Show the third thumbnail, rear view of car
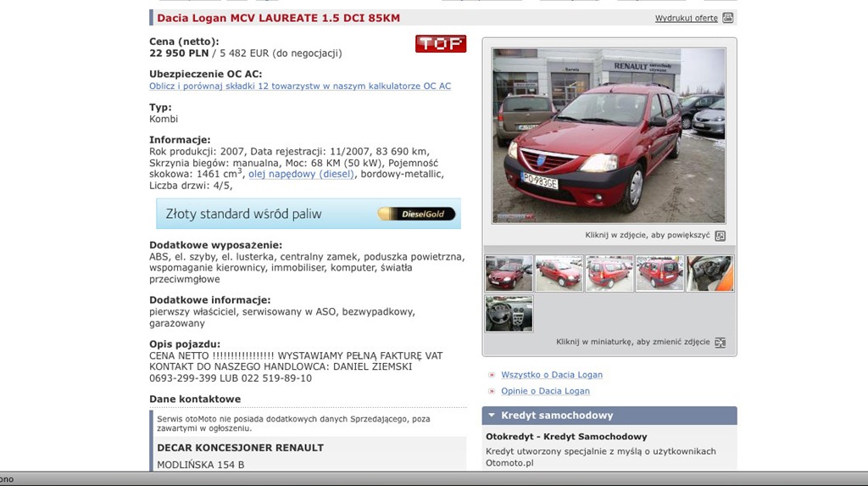 (x=609, y=274)
